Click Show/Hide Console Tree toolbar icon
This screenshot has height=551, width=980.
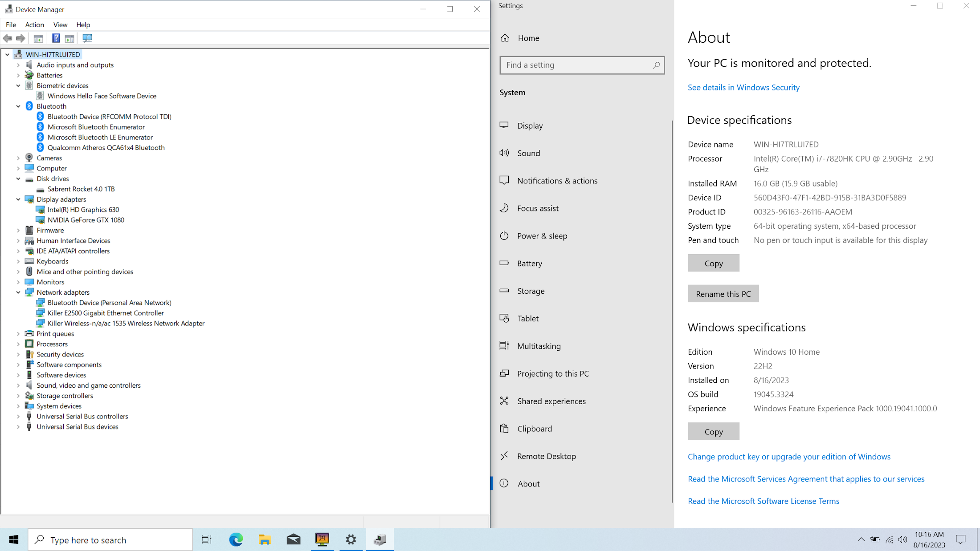point(38,38)
